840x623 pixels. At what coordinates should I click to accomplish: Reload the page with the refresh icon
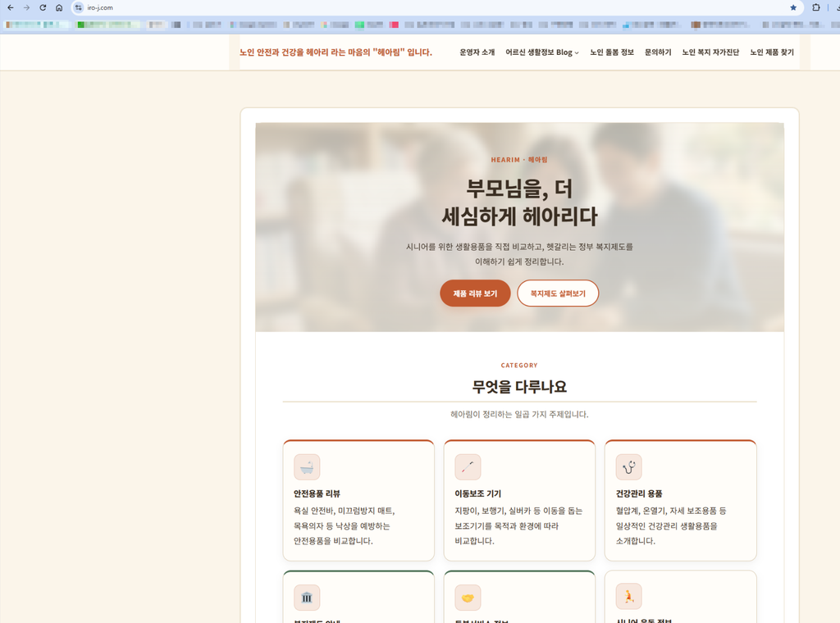tap(43, 7)
